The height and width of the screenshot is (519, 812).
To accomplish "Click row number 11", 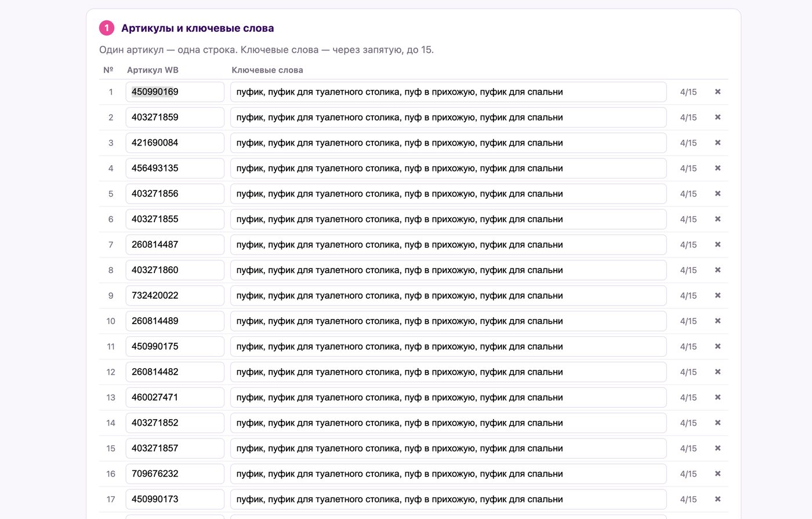I will pos(111,347).
